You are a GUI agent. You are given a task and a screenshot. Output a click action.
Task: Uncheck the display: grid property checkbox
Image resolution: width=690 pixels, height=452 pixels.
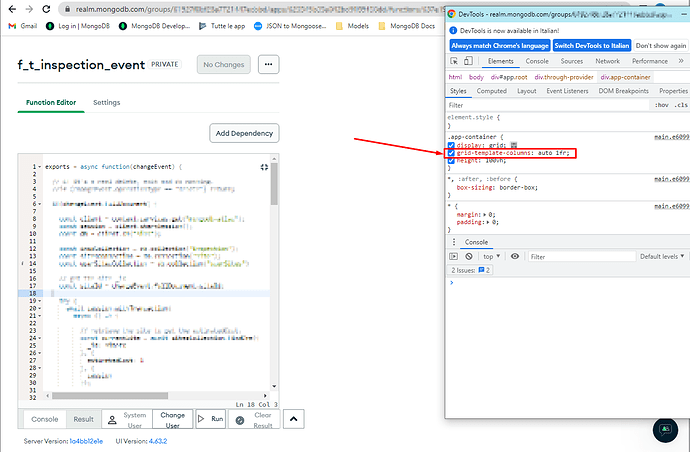(452, 144)
